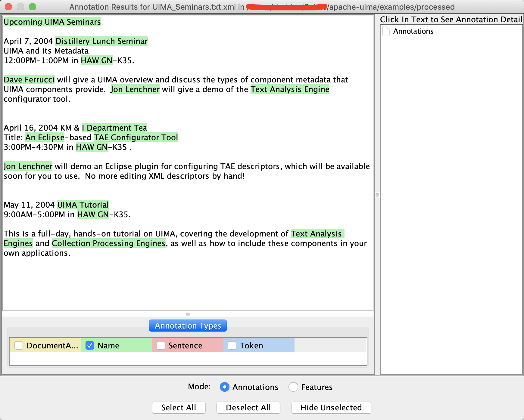This screenshot has height=420, width=524.
Task: Check the DocumentAnnotation type checkbox
Action: click(x=19, y=345)
